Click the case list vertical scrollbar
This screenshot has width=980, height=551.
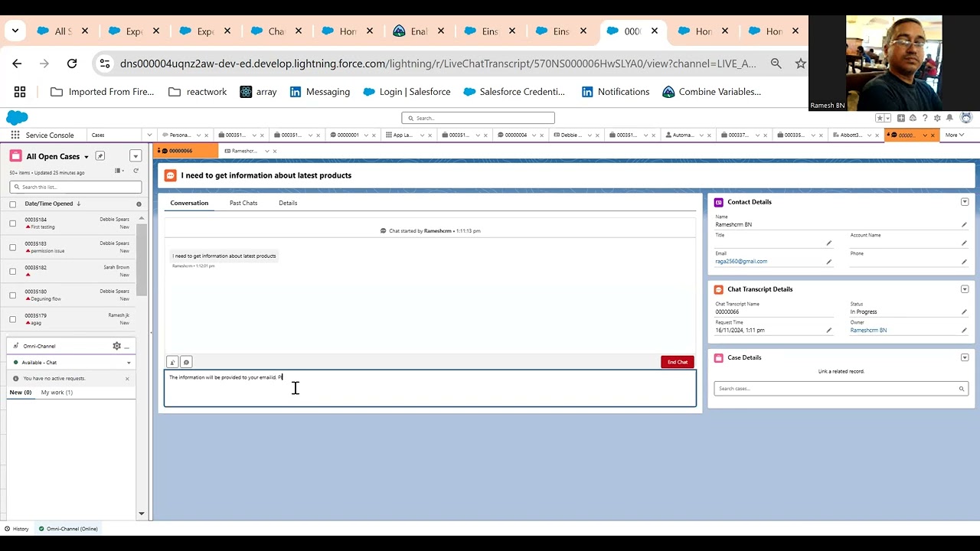tap(142, 259)
